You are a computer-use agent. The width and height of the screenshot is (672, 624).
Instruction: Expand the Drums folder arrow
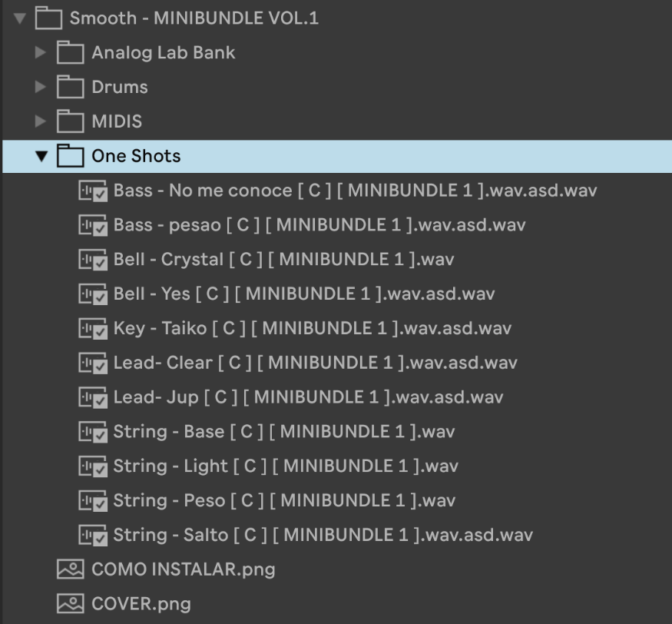(40, 87)
